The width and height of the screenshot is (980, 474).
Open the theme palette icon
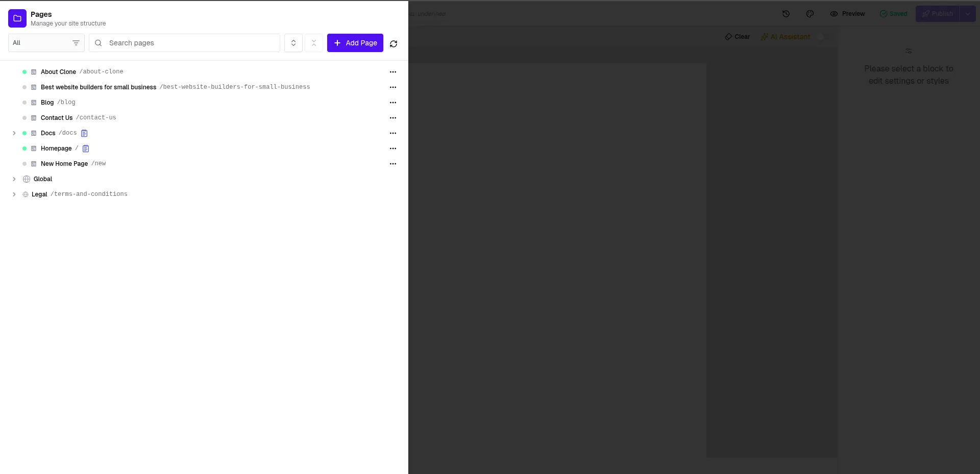[810, 14]
